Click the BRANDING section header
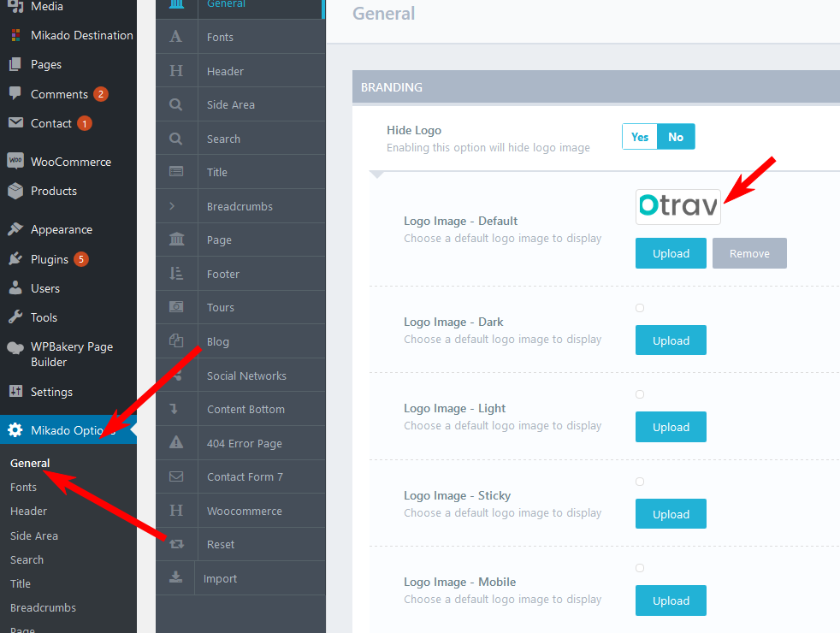Viewport: 840px width, 633px height. click(x=595, y=86)
